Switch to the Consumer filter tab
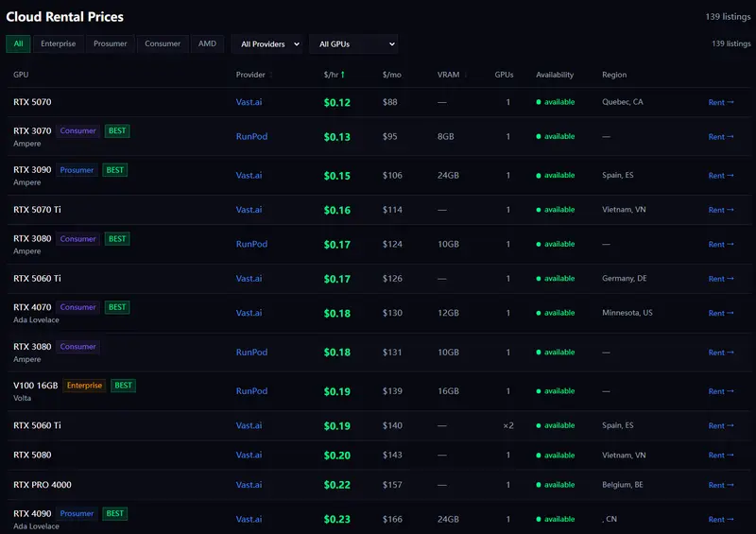 click(163, 43)
